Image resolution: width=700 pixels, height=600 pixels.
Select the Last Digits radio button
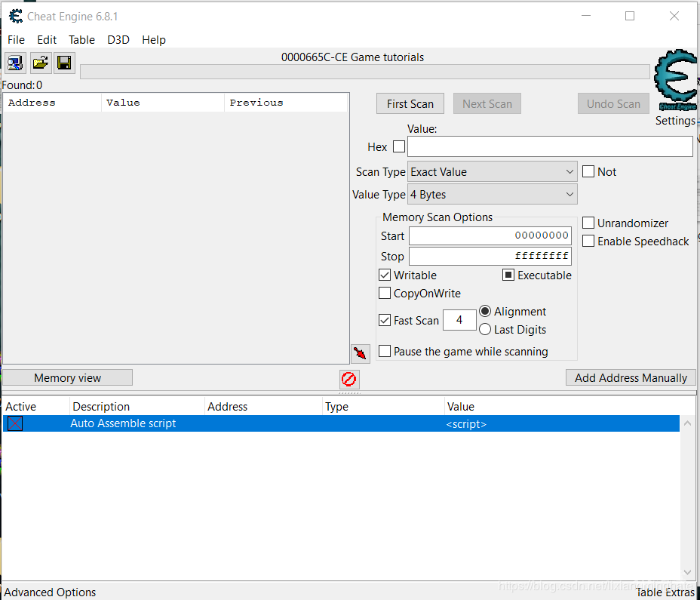485,329
